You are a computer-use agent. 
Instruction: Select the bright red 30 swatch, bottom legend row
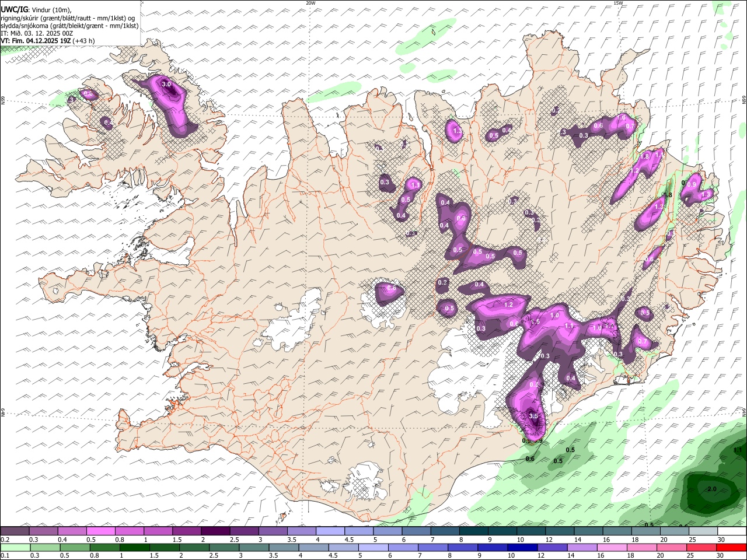[x=731, y=548]
